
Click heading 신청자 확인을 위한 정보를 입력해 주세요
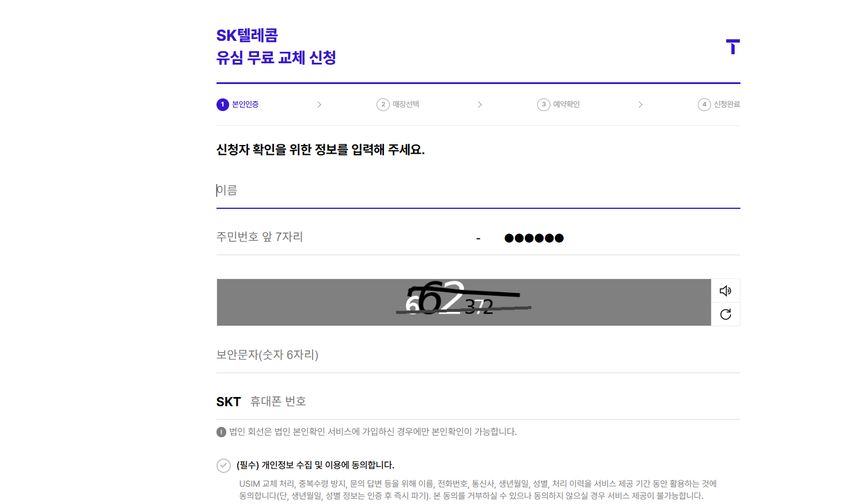click(x=321, y=150)
